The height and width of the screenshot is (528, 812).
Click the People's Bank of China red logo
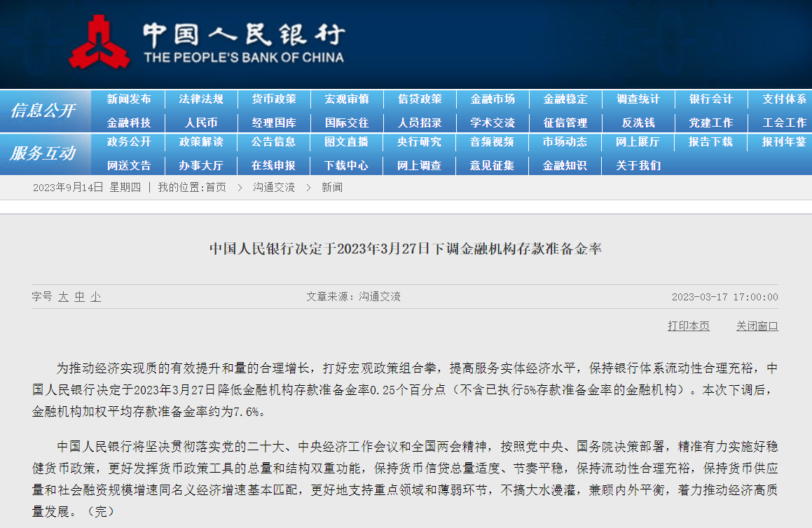[x=99, y=42]
